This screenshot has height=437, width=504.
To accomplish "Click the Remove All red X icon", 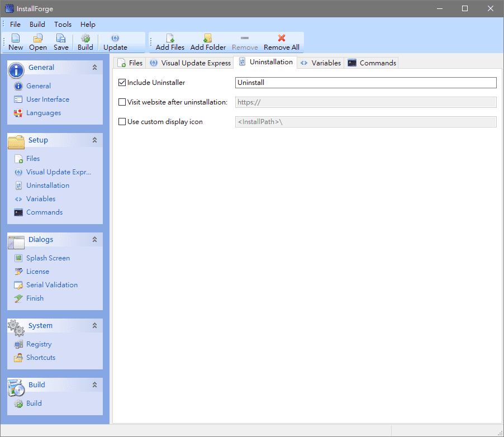I will click(x=282, y=38).
